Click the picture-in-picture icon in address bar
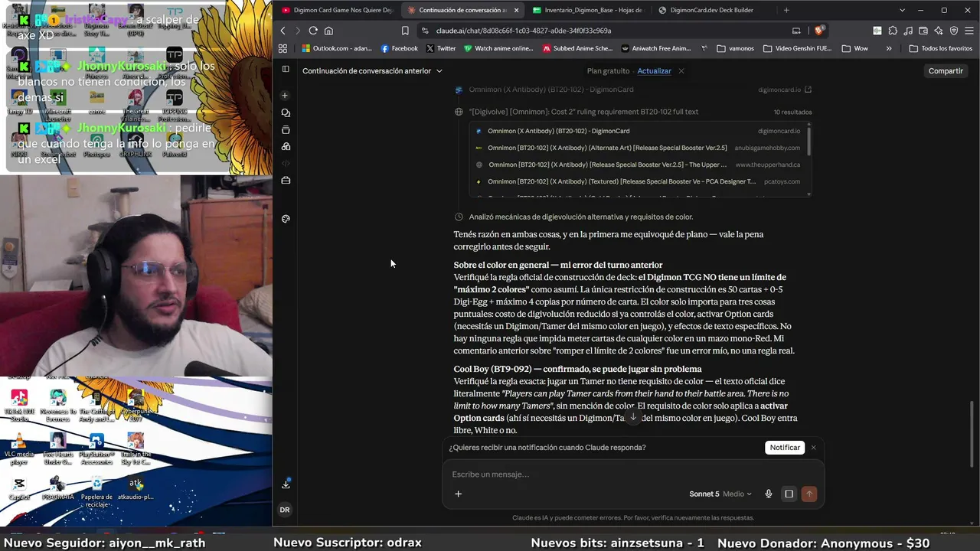980x551 pixels. click(x=796, y=31)
